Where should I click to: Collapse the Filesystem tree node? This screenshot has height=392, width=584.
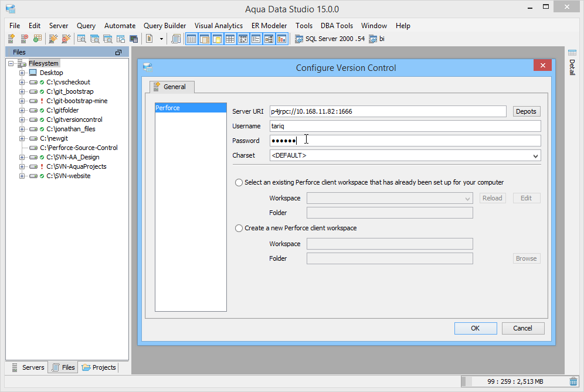[11, 64]
